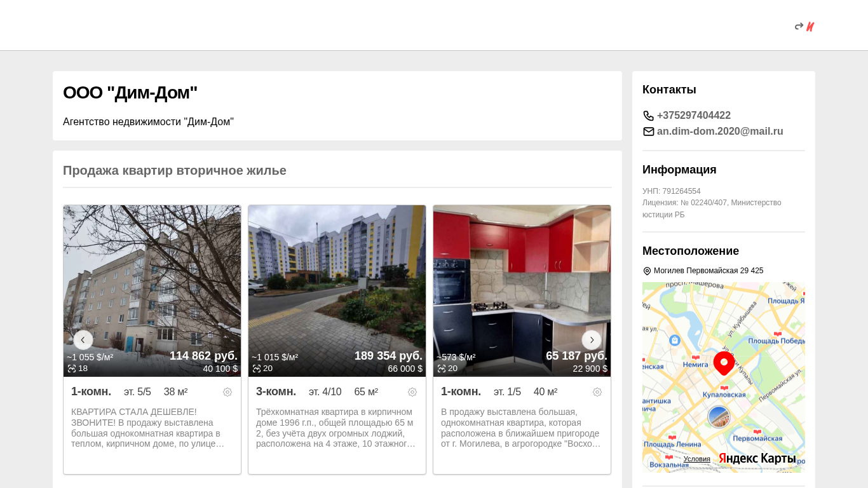Screen dimensions: 868x488
Task: Click the blue shopping bag marker on map
Action: [675, 341]
